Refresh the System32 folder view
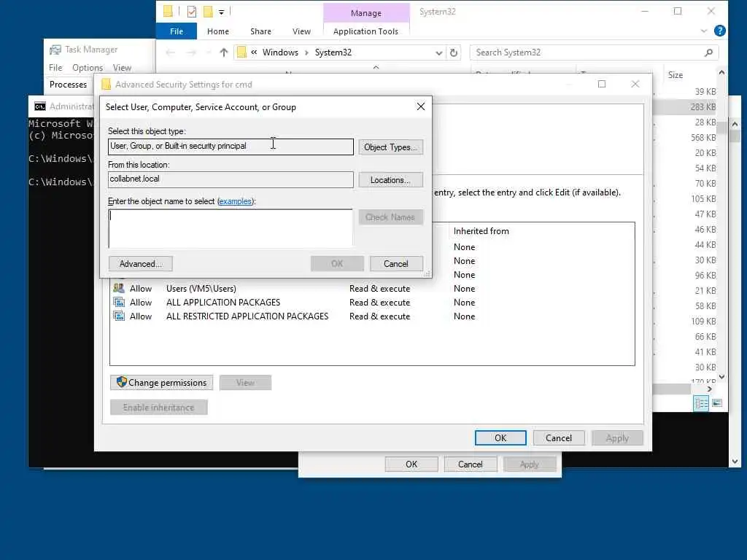Viewport: 747px width, 560px height. (454, 52)
